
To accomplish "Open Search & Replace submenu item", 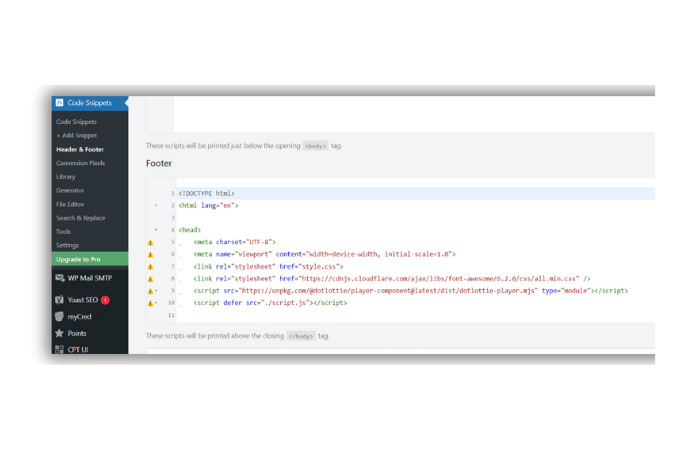I will coord(80,218).
